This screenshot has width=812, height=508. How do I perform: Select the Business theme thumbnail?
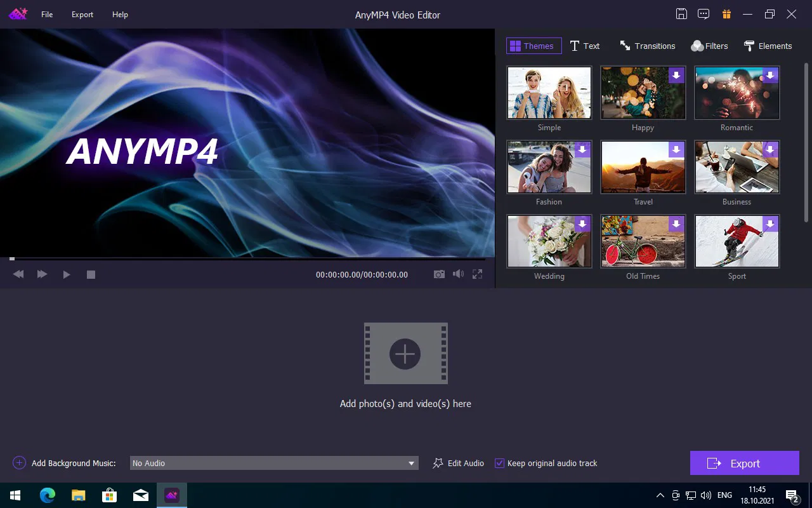737,166
